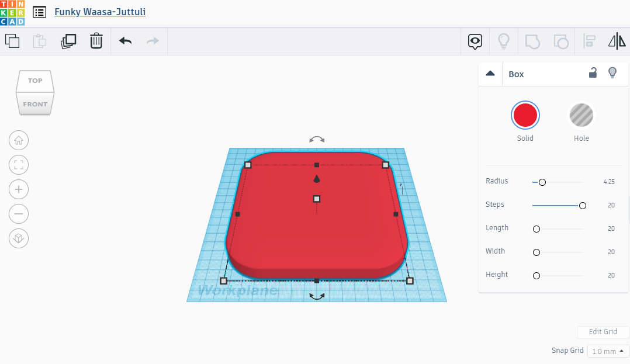Viewport: 630px width, 364px height.
Task: Click the Group shapes icon
Action: [532, 41]
